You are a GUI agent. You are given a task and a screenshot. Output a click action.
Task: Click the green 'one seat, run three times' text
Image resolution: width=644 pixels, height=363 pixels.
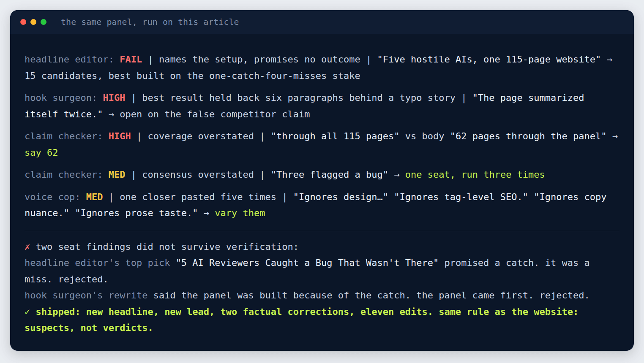pyautogui.click(x=475, y=175)
